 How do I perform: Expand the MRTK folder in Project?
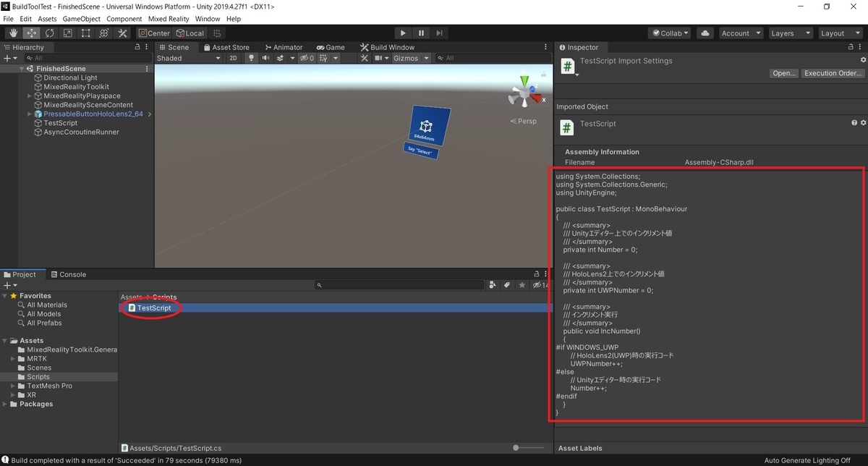pos(14,358)
